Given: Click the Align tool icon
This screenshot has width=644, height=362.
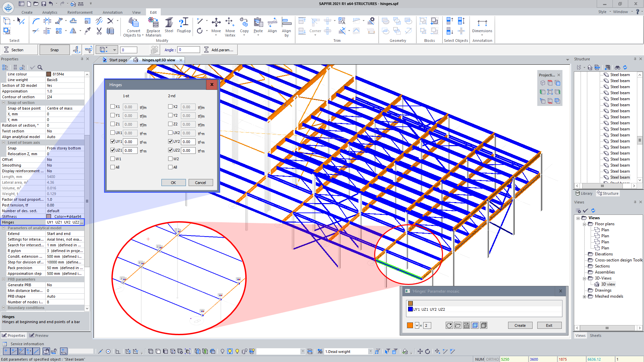Looking at the screenshot, I should (x=272, y=23).
